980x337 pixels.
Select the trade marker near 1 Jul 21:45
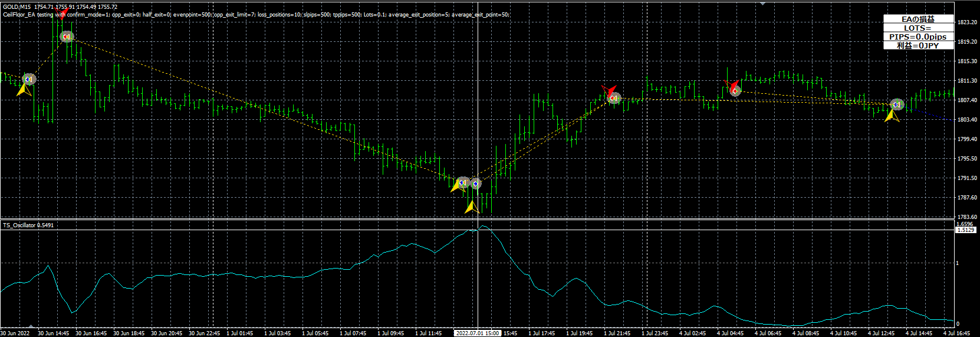(x=614, y=98)
